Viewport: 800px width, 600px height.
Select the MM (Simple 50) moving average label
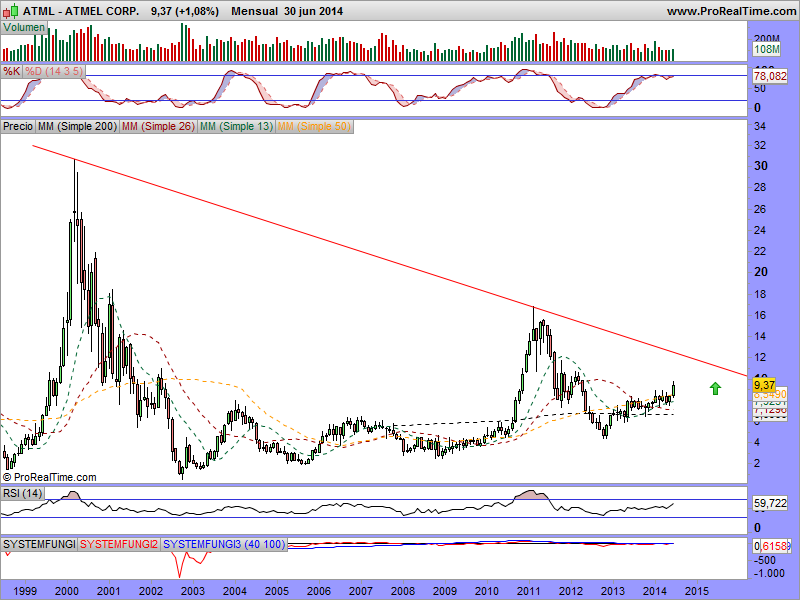click(x=314, y=126)
